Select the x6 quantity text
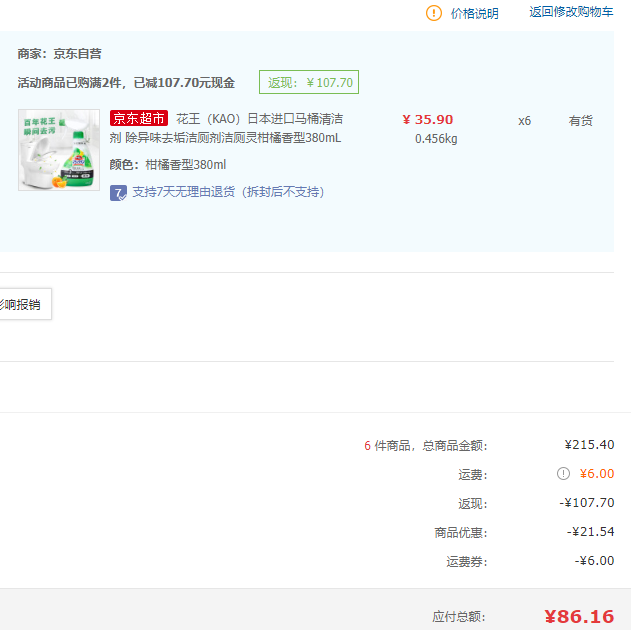Screen dimensions: 631x630 tap(524, 121)
